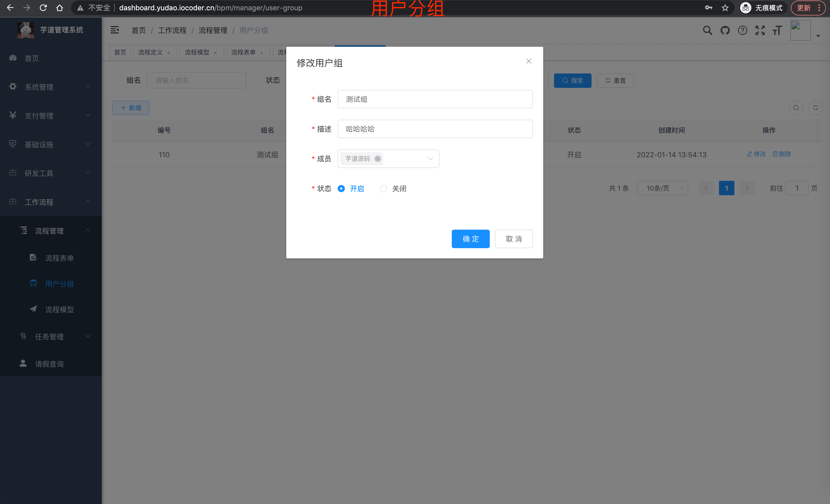Viewport: 830px width, 504px height.
Task: Open the saved passwords key icon
Action: pyautogui.click(x=709, y=8)
